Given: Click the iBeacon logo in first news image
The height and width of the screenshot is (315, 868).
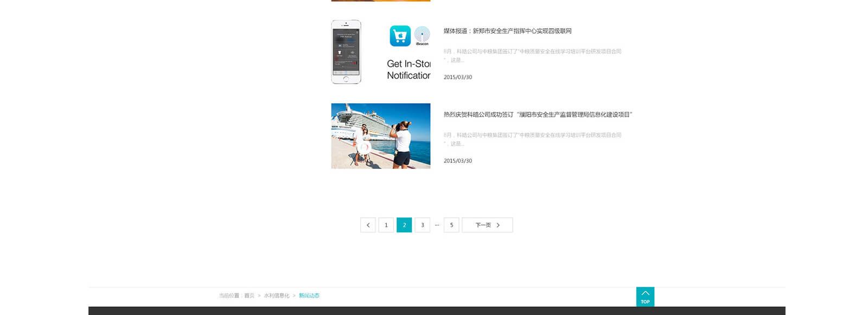Looking at the screenshot, I should click(x=422, y=35).
